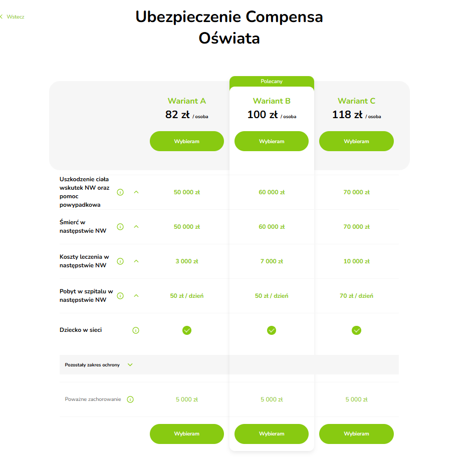Open info icon for Pobyt w szpitalu row
The height and width of the screenshot is (462, 476).
[x=120, y=296]
